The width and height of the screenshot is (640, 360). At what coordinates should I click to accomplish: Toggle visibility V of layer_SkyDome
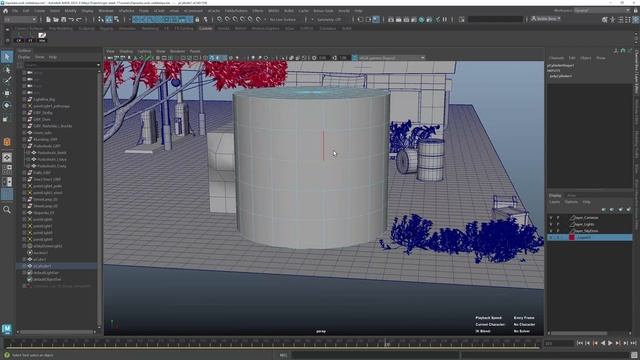(x=551, y=231)
